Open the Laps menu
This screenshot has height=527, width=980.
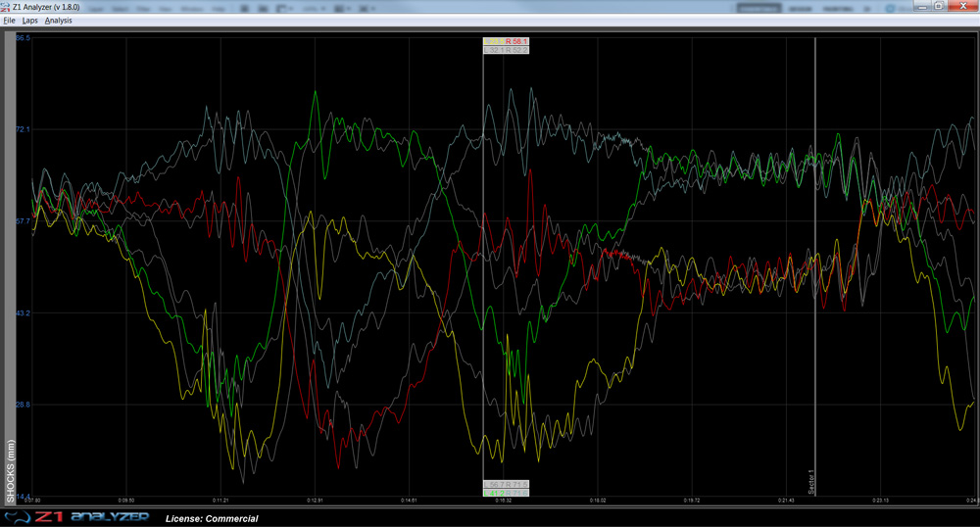click(30, 21)
